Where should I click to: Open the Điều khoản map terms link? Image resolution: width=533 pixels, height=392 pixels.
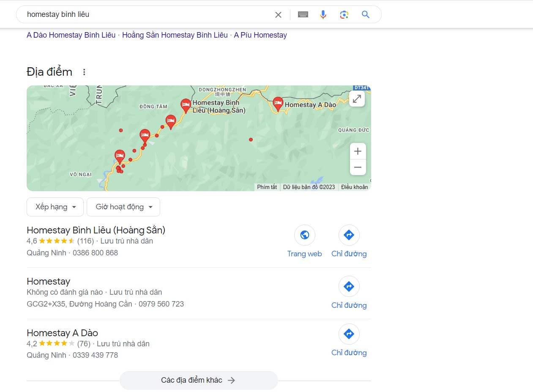354,187
